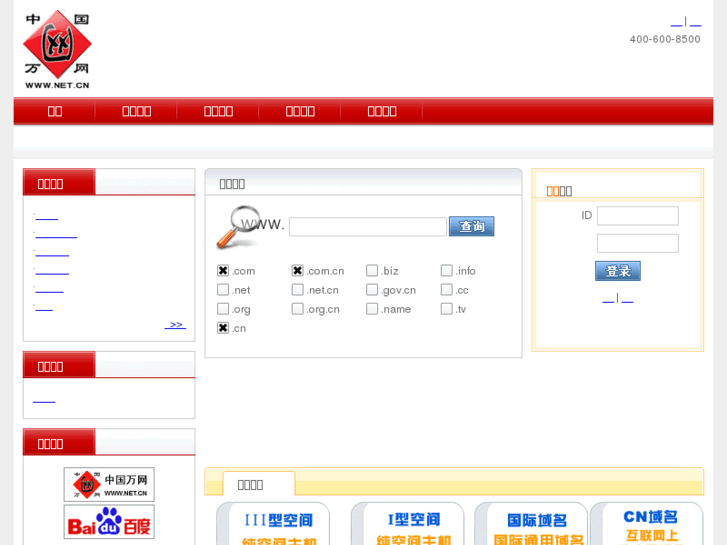Focus the password field below ID
The image size is (727, 545).
(x=638, y=244)
